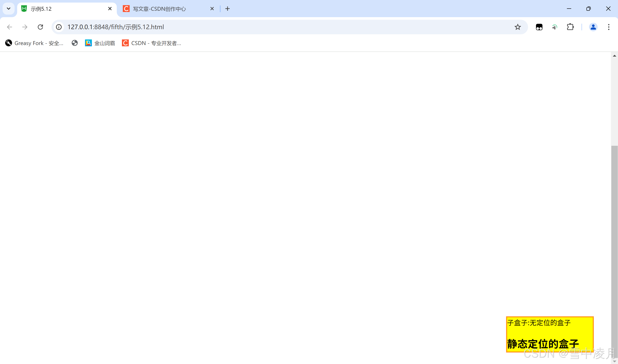Close the 写文章-CSDN创作中心 tab

click(x=212, y=9)
